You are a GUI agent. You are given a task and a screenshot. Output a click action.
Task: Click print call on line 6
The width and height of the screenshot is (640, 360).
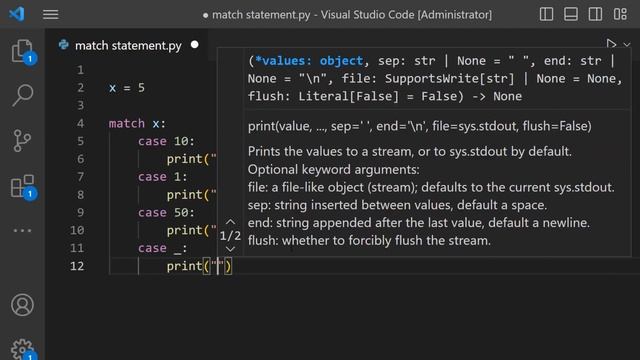[191, 159]
